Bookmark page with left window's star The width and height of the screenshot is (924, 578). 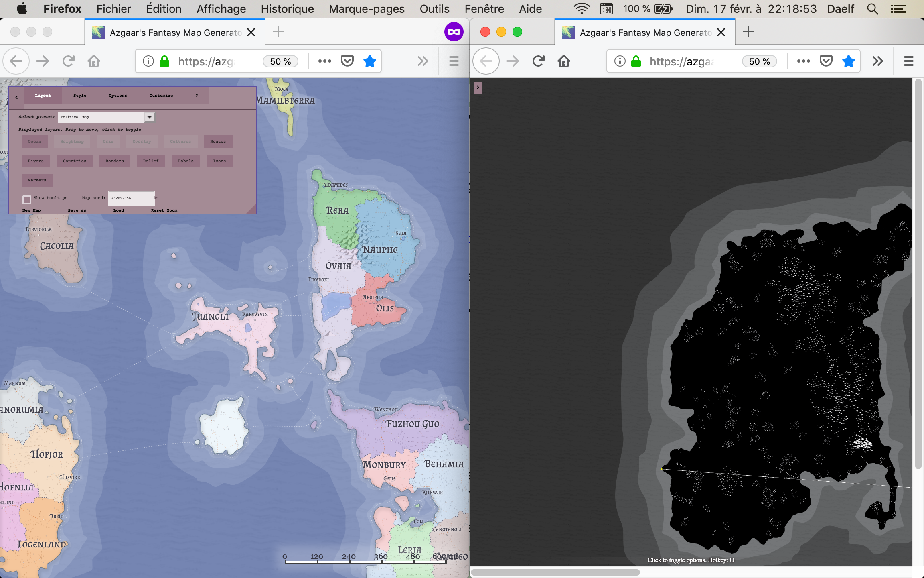369,61
